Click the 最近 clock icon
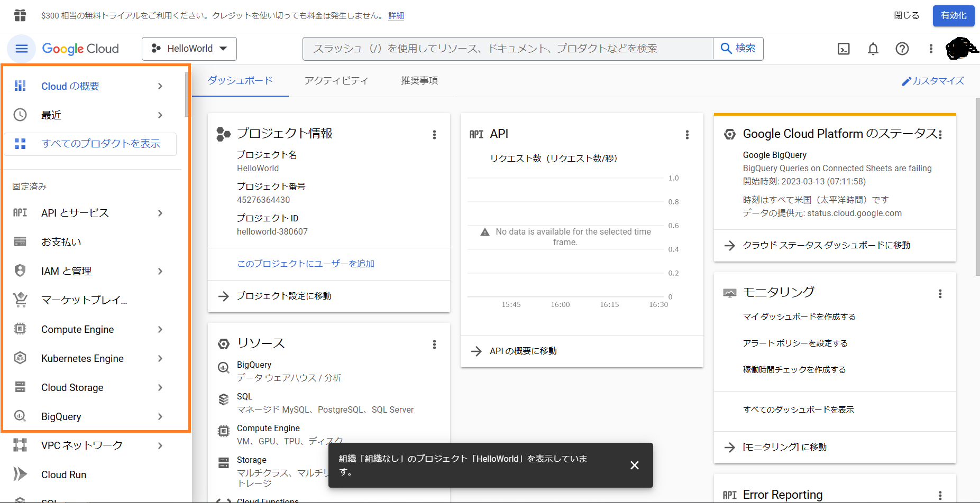980x503 pixels. pyautogui.click(x=20, y=115)
